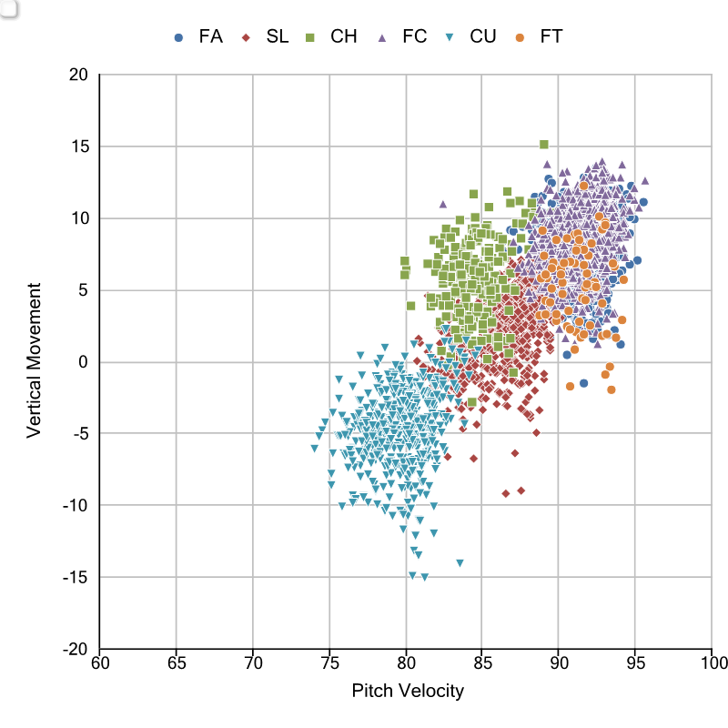
Task: Click the lone purple triangle left of purple cluster
Action: pos(443,204)
